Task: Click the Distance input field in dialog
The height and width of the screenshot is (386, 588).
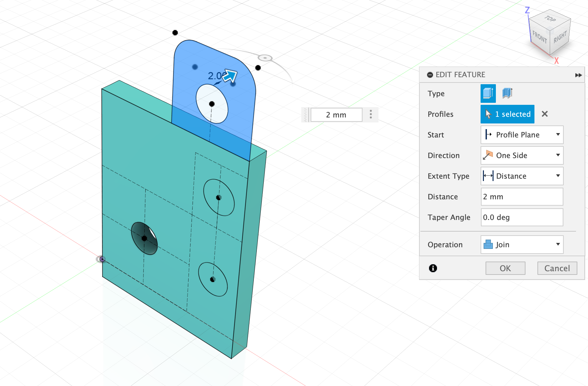Action: pyautogui.click(x=522, y=197)
